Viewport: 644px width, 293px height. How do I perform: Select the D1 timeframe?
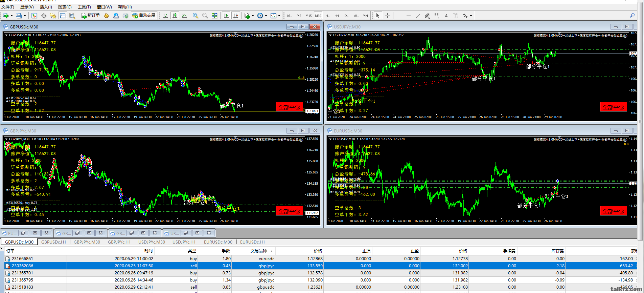[x=346, y=16]
